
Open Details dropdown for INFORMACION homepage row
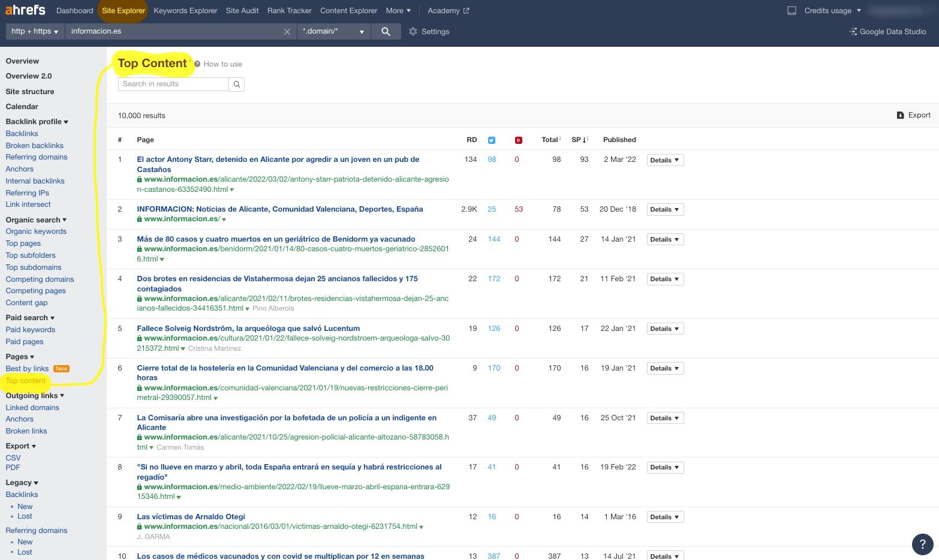click(665, 209)
